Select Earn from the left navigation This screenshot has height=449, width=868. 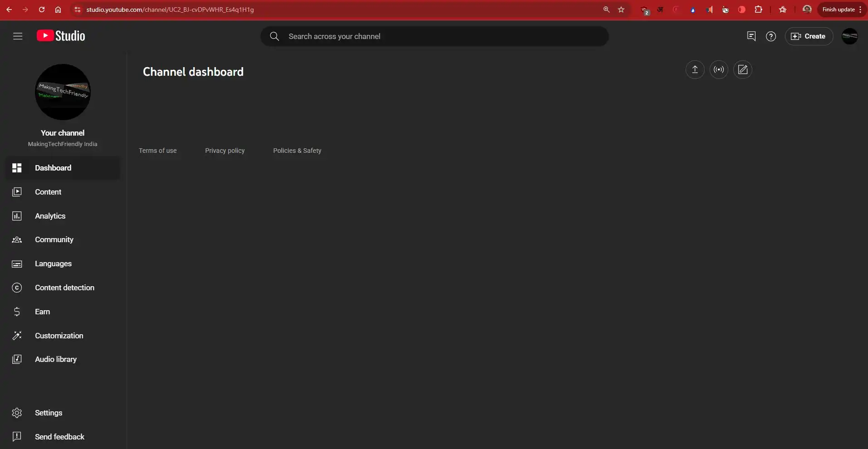[42, 312]
